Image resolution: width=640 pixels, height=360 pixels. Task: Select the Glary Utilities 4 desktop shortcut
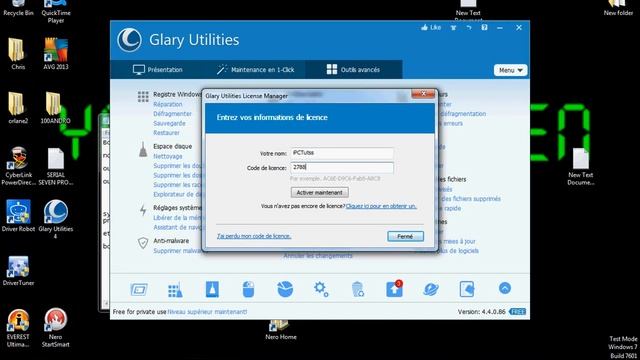(x=56, y=219)
